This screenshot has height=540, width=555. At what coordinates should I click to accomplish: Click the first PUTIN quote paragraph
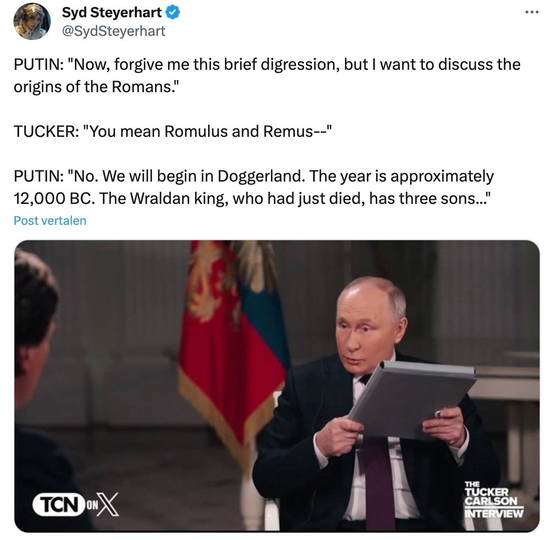pyautogui.click(x=267, y=75)
